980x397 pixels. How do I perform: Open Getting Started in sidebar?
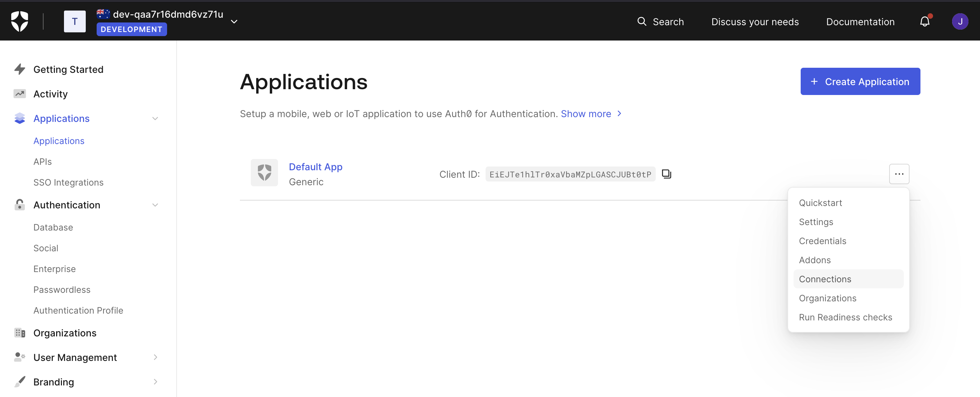pos(68,69)
